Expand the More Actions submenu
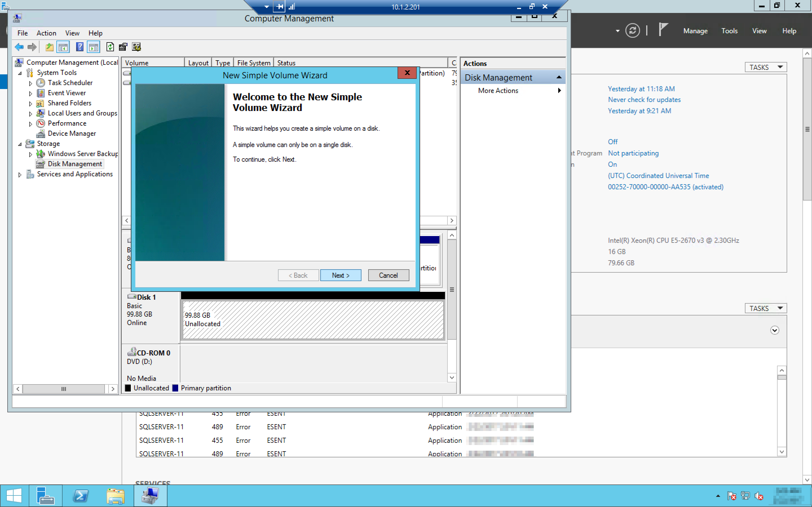 559,90
